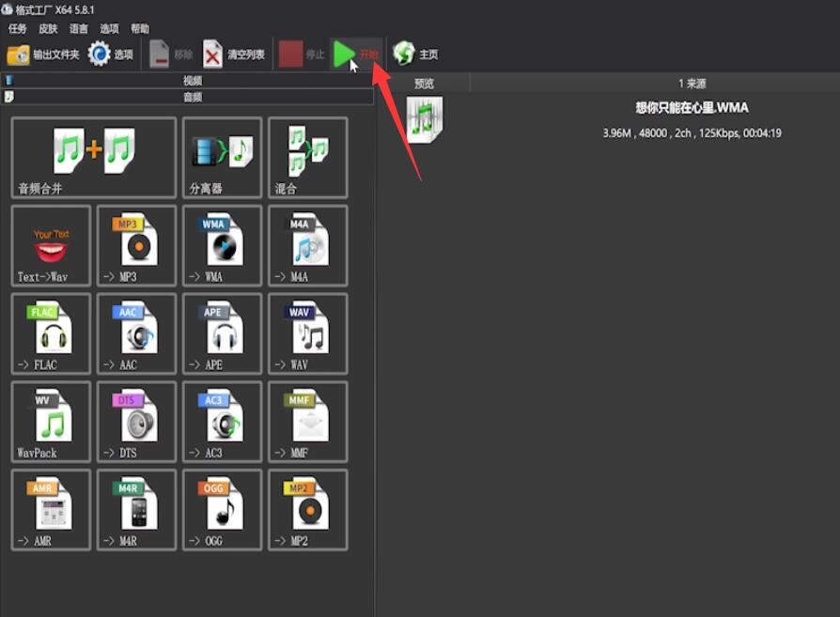Image resolution: width=840 pixels, height=617 pixels.
Task: Select the WAV output format
Action: (x=308, y=333)
